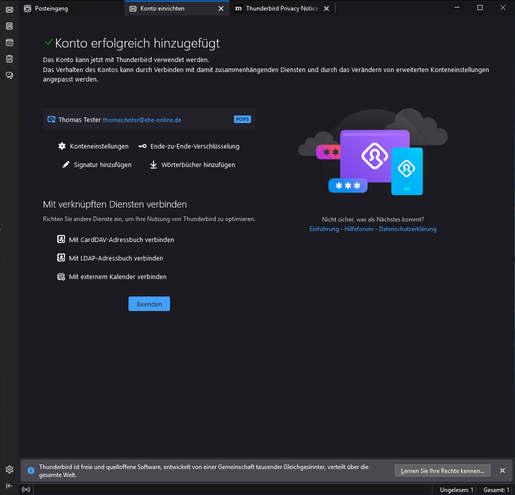Viewport: 515px width, 495px height.
Task: Click the info icon in the notification bar
Action: [31, 470]
